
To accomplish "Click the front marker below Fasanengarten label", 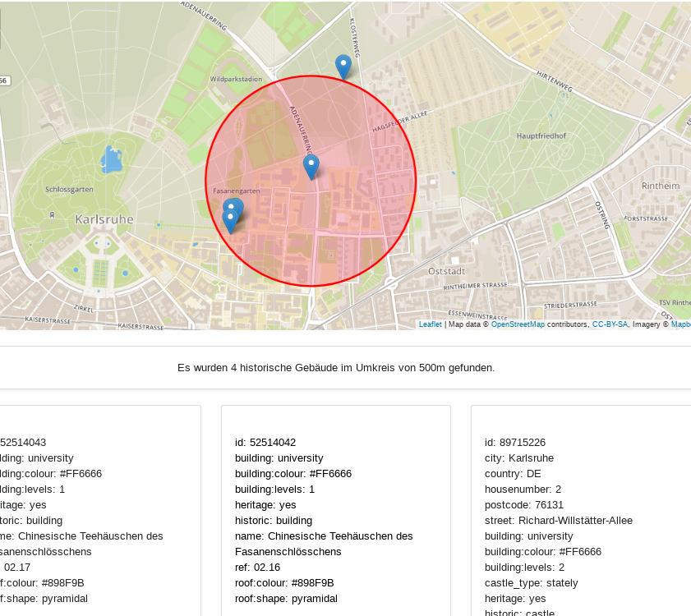I will (230, 220).
